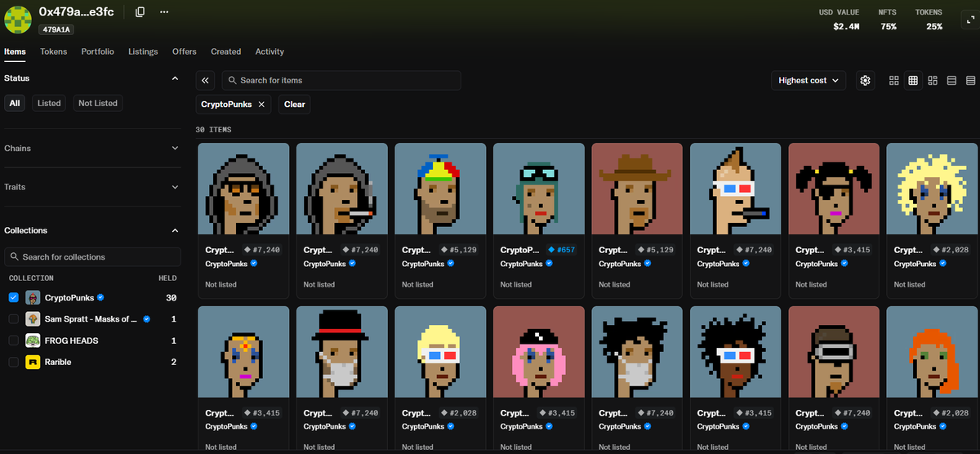Click #7,240 rank badge on top hat punk

tap(359, 413)
